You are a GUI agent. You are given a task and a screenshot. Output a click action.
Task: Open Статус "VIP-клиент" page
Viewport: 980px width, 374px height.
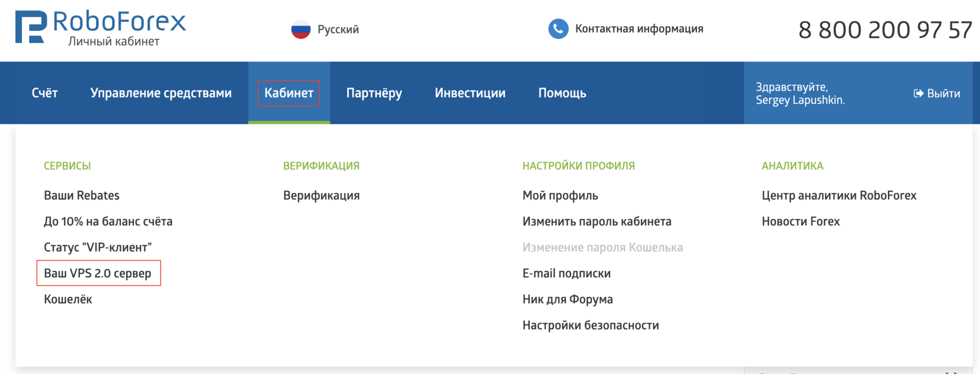98,247
